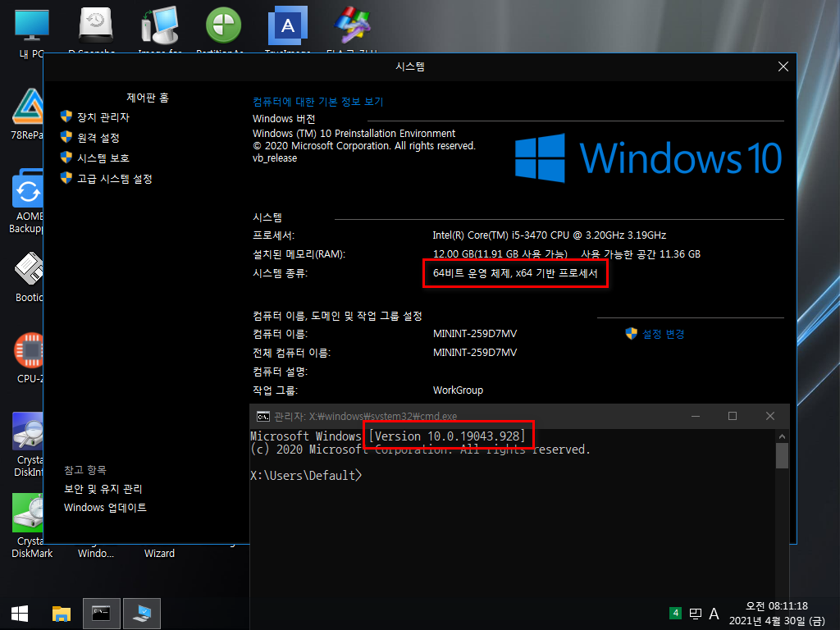Minimize the cmd.exe window
The width and height of the screenshot is (840, 630).
[x=696, y=416]
